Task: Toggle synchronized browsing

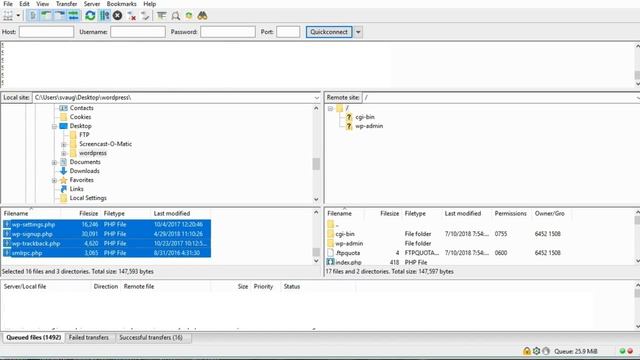Action: 189,16
